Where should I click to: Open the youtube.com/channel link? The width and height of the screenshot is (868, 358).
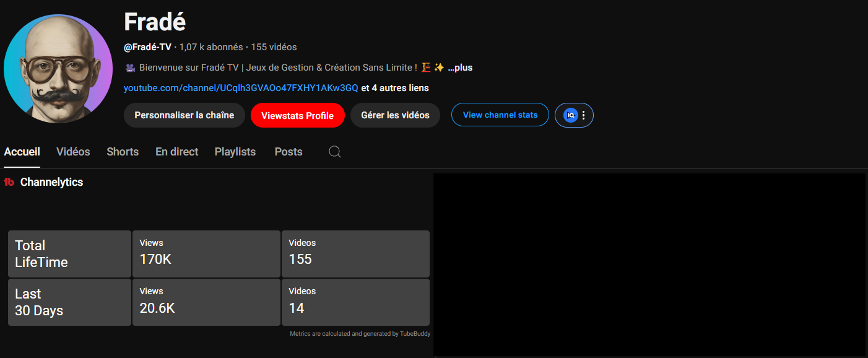pos(241,88)
